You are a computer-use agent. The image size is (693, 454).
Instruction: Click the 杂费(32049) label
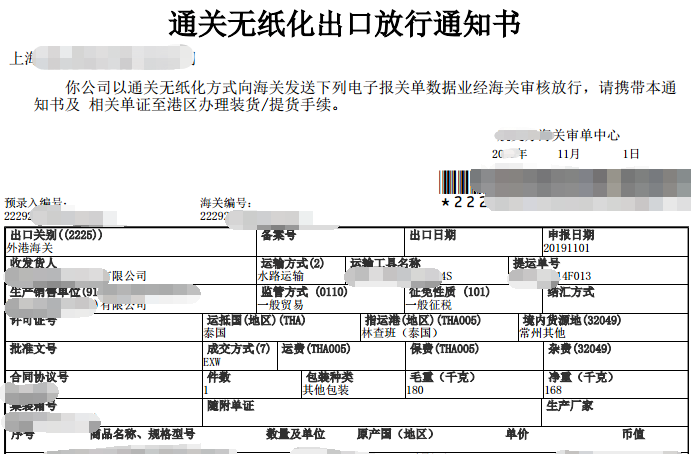coord(579,349)
